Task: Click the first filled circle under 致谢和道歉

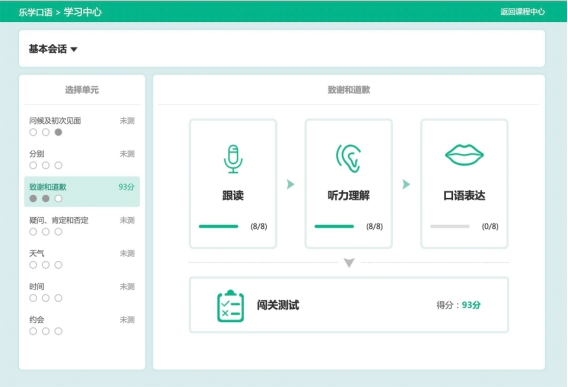Action: pos(33,199)
